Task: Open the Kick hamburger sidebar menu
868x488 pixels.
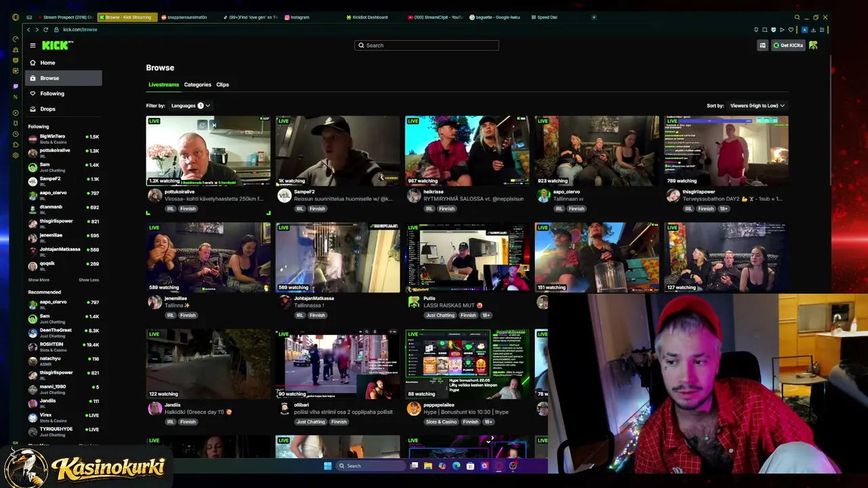Action: [33, 45]
